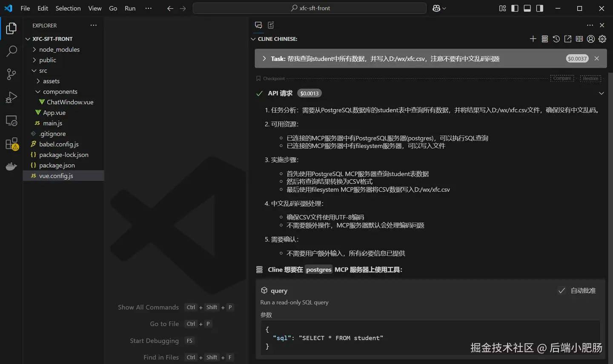Open package-lock.json file
This screenshot has height=364, width=613.
63,155
